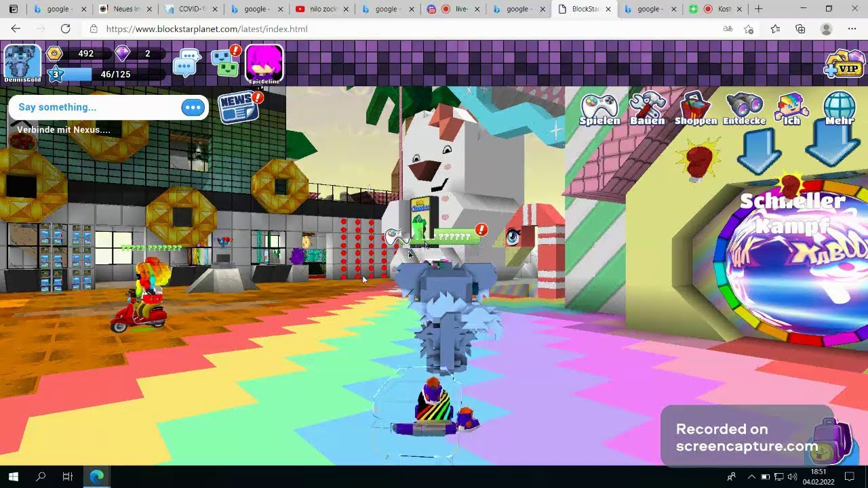Click the Edge icon on the taskbar

click(96, 476)
